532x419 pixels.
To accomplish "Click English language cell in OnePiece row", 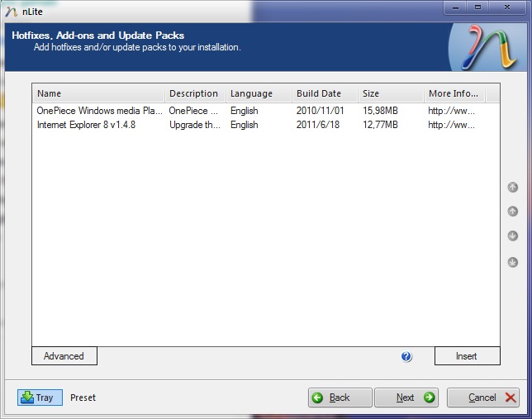I will 244,111.
